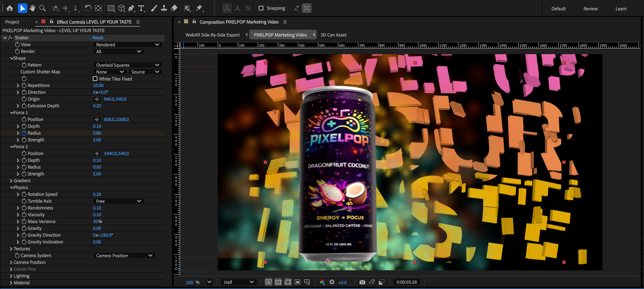
Task: Go to the Home screen icon
Action: (10, 8)
